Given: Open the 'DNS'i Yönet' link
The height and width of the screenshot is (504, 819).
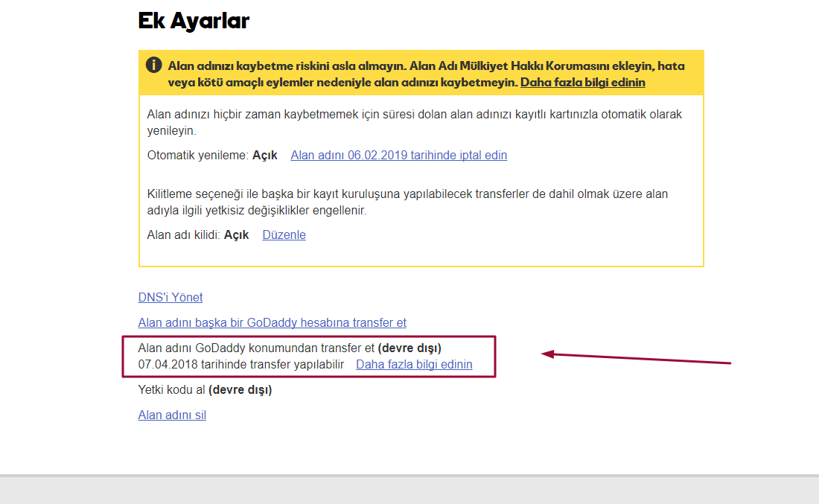Looking at the screenshot, I should pyautogui.click(x=171, y=297).
